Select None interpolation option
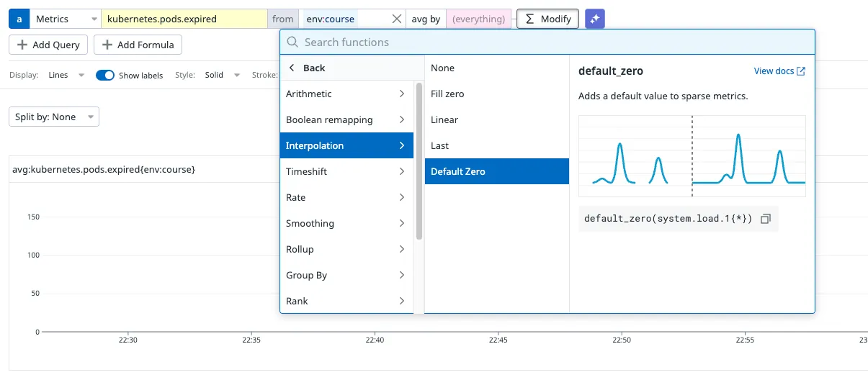This screenshot has height=385, width=868. click(497, 68)
